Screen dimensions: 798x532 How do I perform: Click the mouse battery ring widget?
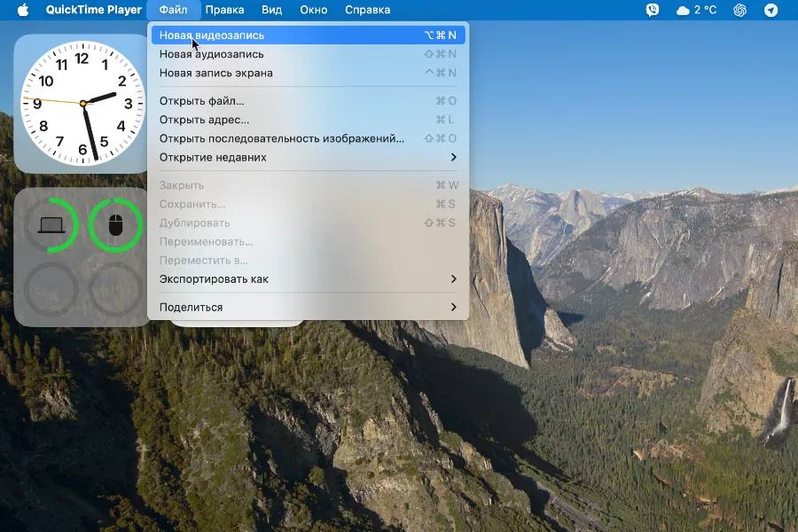(x=115, y=225)
